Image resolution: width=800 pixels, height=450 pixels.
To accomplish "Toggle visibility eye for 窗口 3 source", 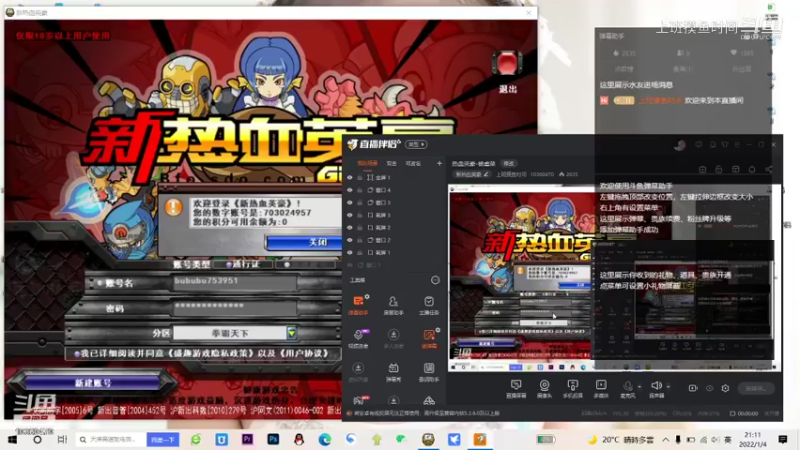I will point(349,203).
